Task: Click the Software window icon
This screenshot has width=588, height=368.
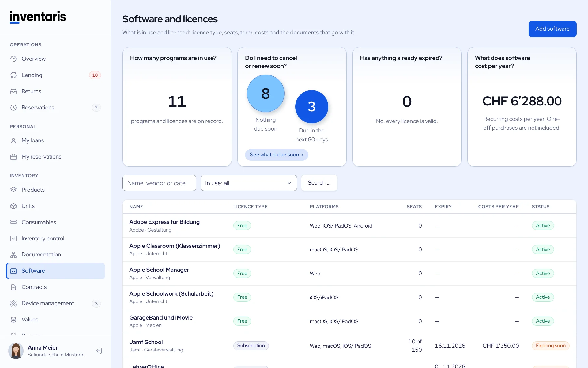Action: (x=13, y=271)
